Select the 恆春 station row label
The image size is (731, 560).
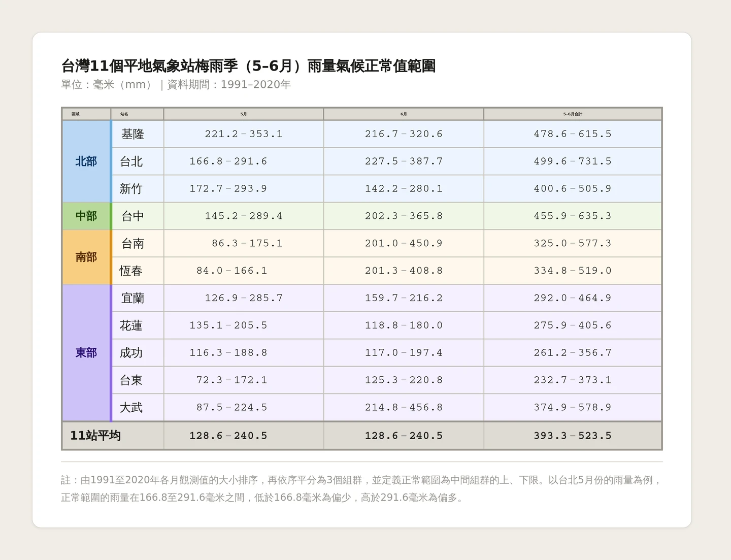pos(131,271)
